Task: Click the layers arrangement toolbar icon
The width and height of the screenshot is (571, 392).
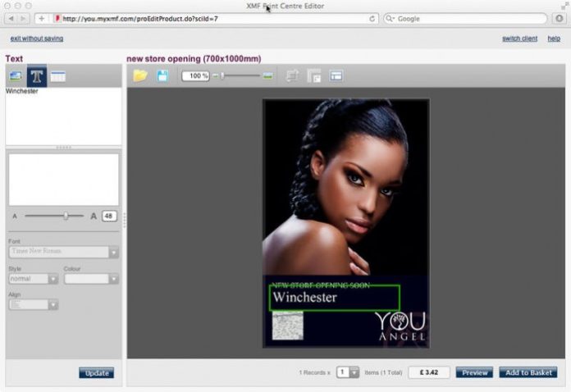Action: point(313,75)
